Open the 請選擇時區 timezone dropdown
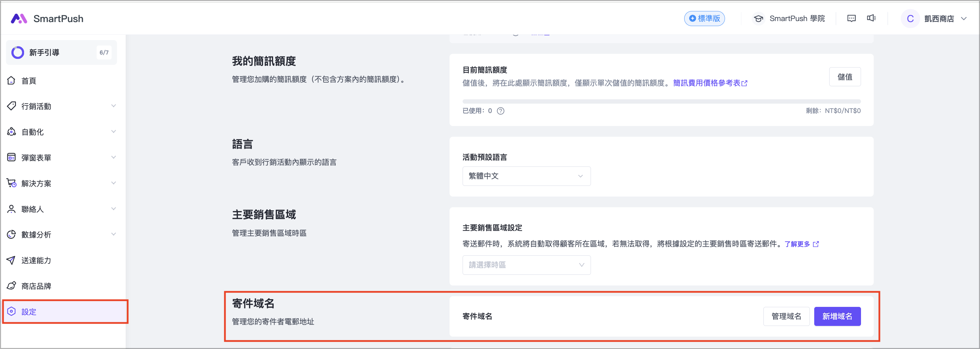Image resolution: width=980 pixels, height=349 pixels. click(526, 265)
